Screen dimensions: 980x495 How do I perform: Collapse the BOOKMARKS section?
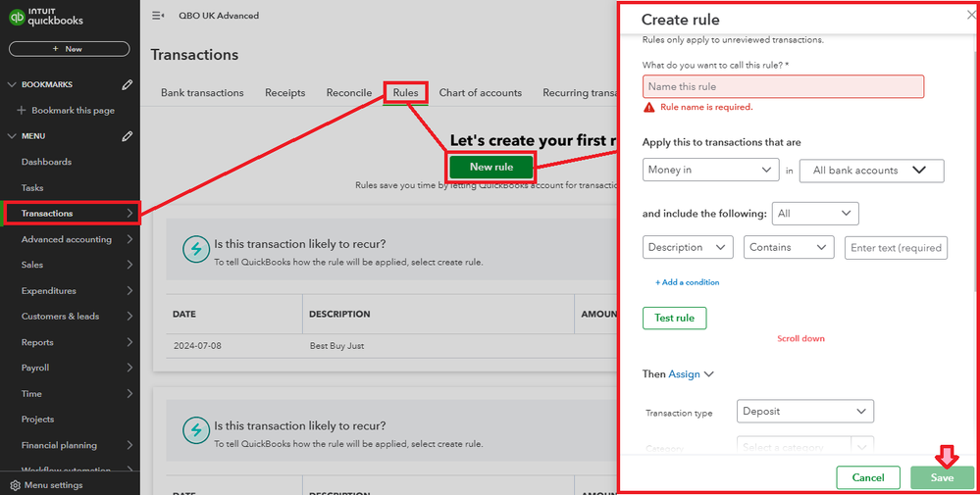tap(12, 85)
